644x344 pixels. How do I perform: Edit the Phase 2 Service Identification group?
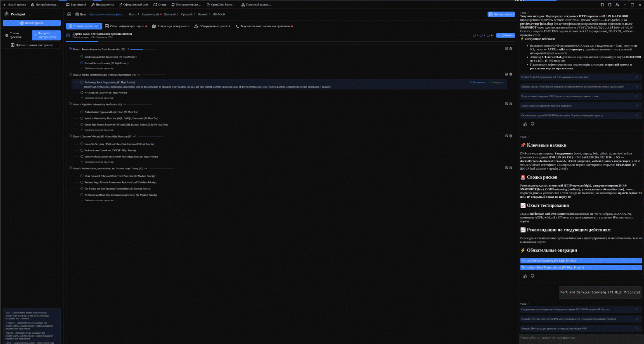[507, 74]
